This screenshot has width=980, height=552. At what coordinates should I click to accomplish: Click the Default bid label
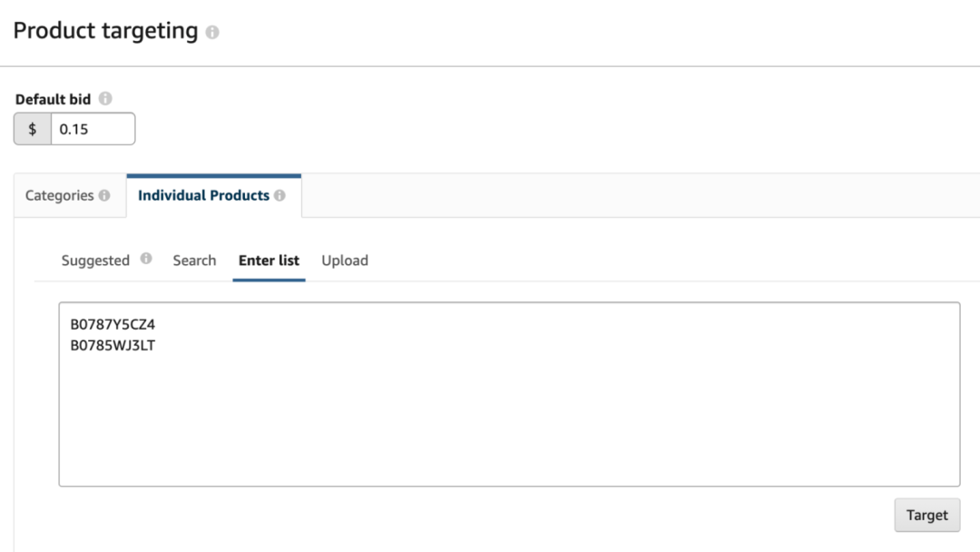(53, 99)
